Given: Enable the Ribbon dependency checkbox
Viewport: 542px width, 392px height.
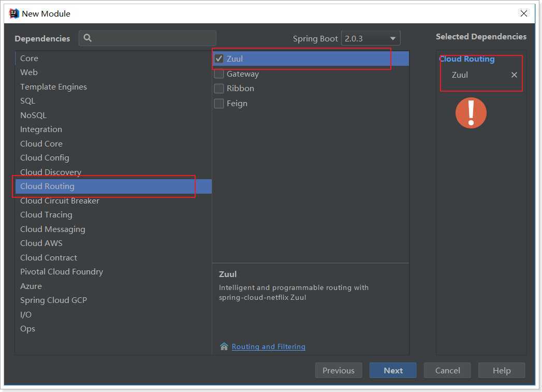Looking at the screenshot, I should click(x=219, y=89).
